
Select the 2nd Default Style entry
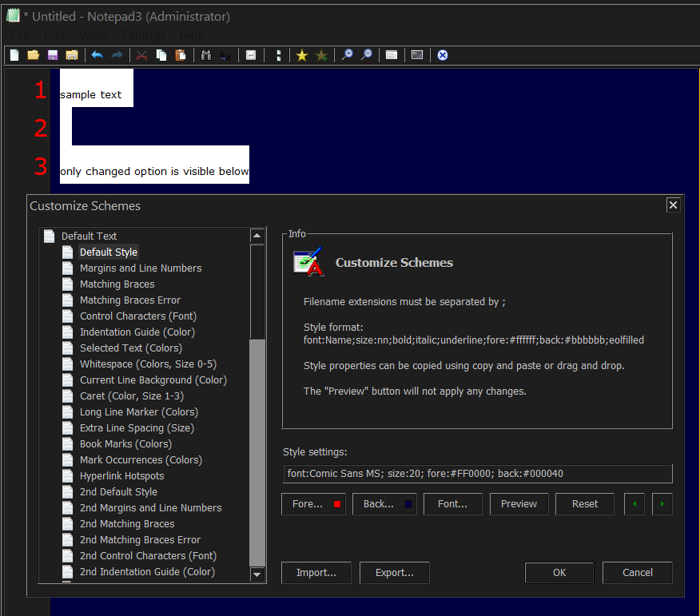pos(118,491)
